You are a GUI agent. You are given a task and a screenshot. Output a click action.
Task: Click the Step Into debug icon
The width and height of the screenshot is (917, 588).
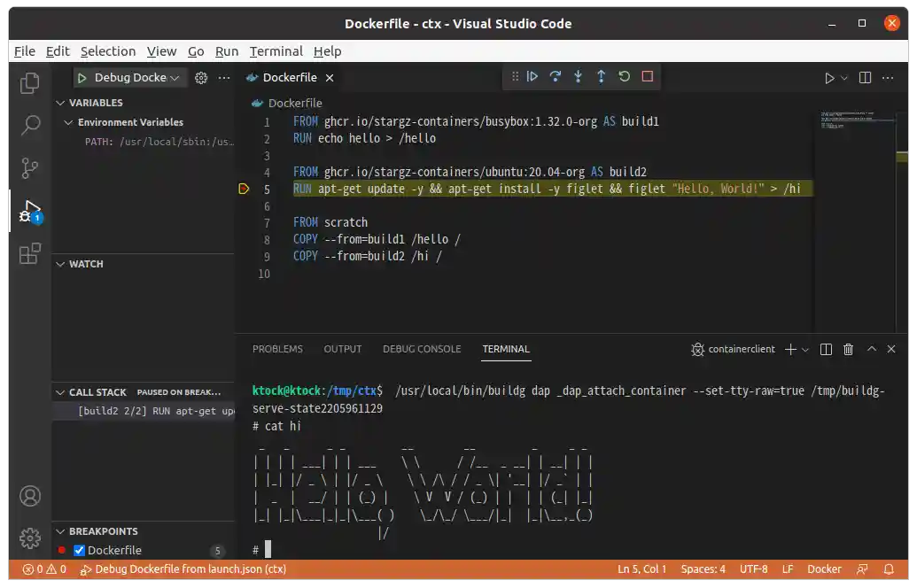(x=578, y=76)
